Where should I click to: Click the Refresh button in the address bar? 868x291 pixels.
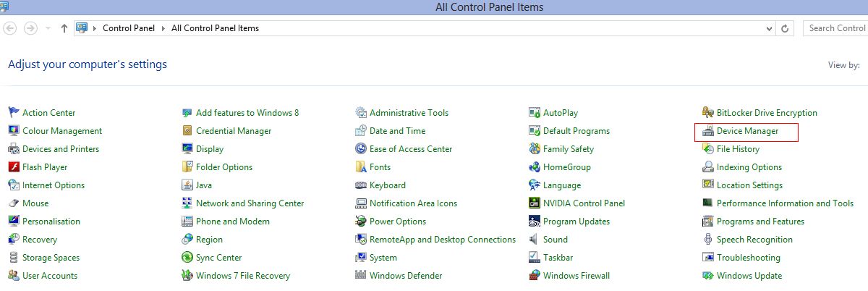click(x=786, y=28)
